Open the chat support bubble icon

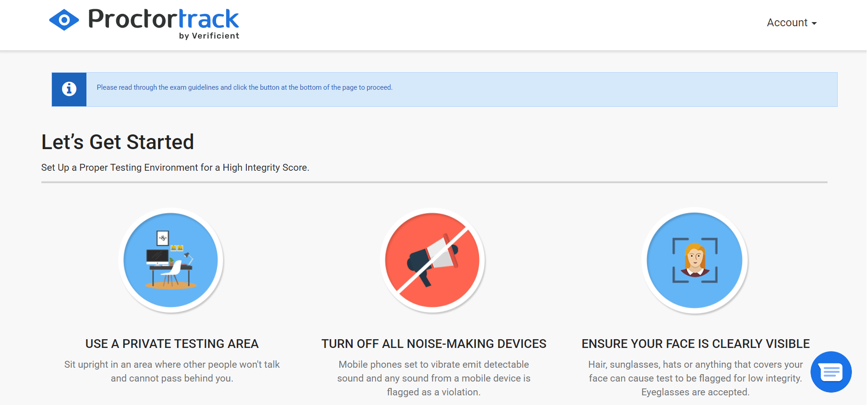pyautogui.click(x=831, y=372)
